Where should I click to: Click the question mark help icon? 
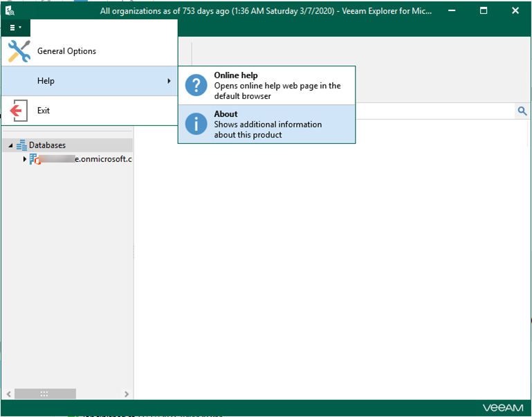pyautogui.click(x=196, y=85)
